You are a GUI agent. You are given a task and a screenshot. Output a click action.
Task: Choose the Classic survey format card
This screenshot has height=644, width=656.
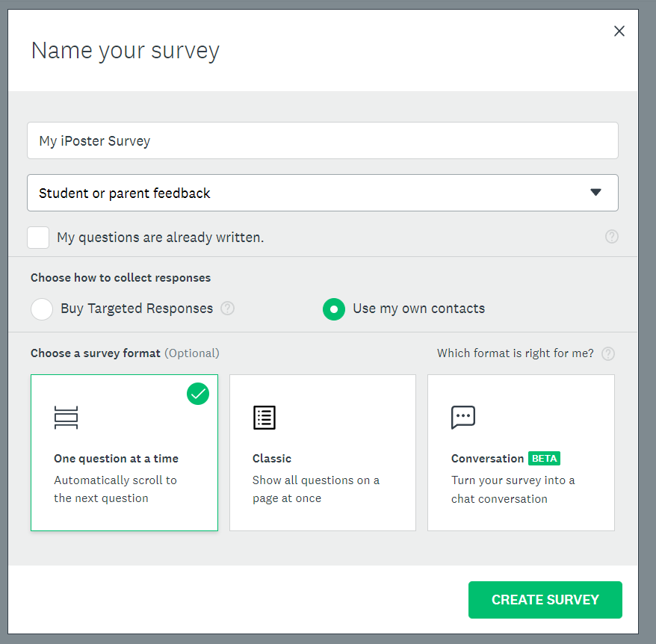click(x=323, y=453)
